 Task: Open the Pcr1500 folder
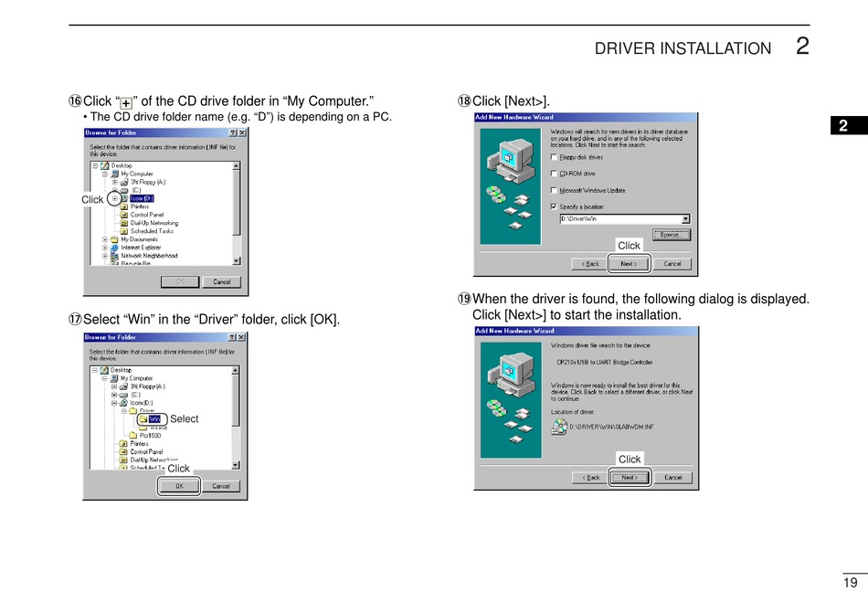pos(145,436)
